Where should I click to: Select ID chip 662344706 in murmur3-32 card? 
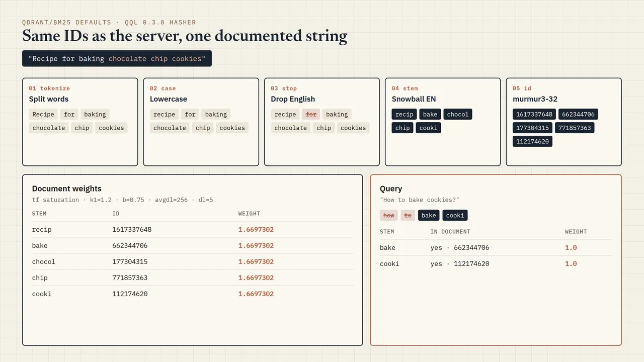click(x=578, y=114)
